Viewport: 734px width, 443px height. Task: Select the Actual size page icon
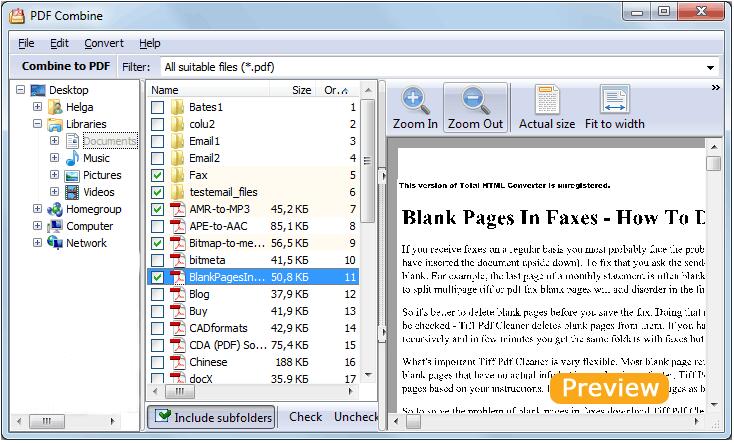pyautogui.click(x=547, y=99)
